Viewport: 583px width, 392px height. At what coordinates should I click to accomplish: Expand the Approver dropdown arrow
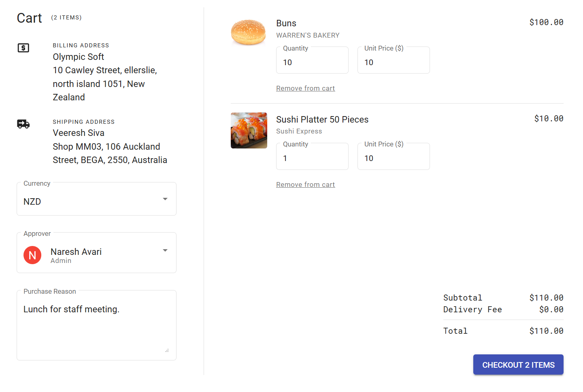tap(165, 250)
